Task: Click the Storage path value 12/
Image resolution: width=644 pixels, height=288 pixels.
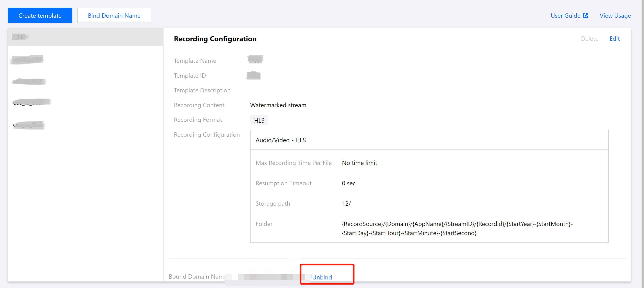Action: click(x=346, y=203)
